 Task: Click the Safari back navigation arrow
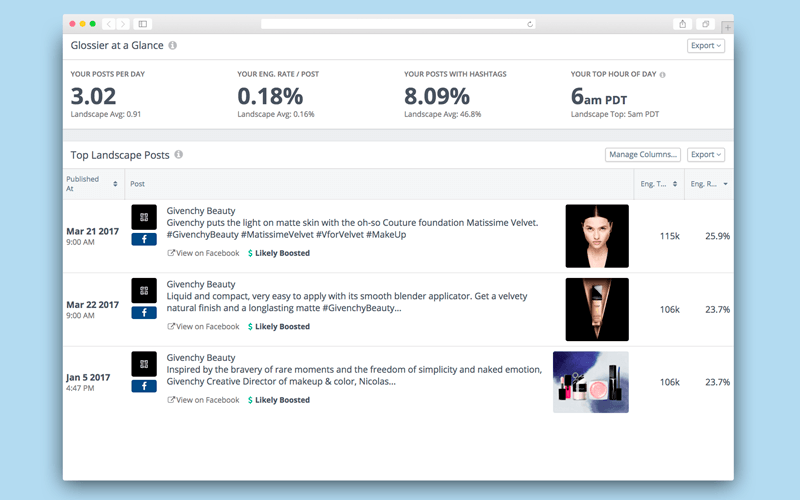109,24
